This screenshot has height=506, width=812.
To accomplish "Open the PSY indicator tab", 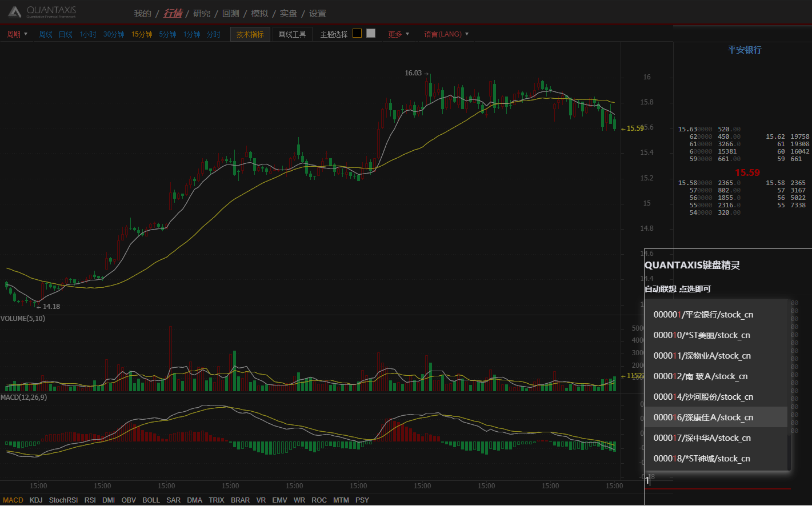I will click(x=362, y=500).
